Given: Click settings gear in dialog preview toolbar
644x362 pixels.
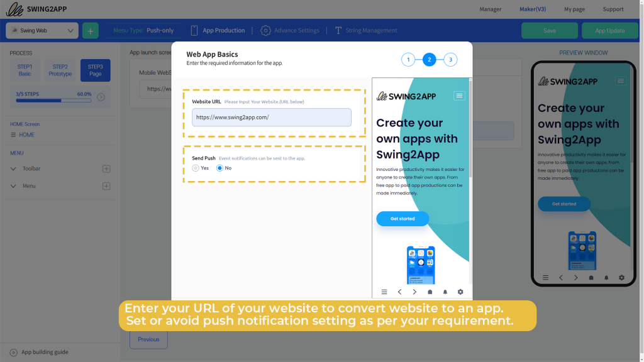Looking at the screenshot, I should pyautogui.click(x=460, y=292).
